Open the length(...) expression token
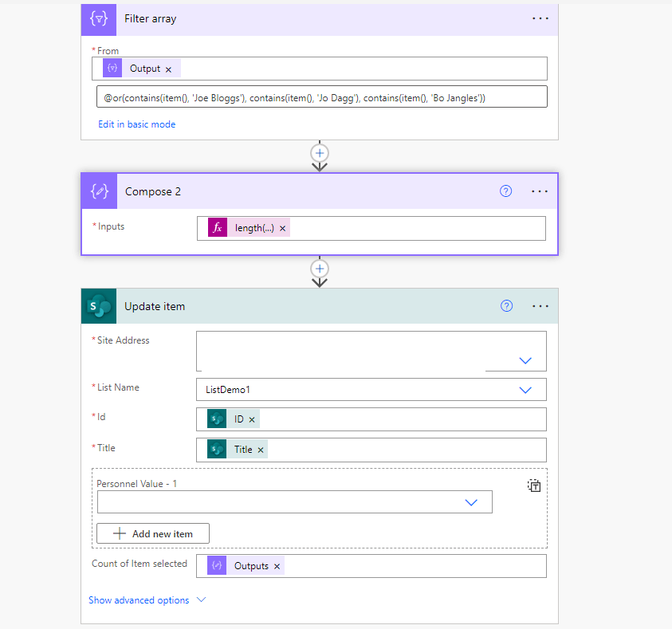 coord(254,228)
